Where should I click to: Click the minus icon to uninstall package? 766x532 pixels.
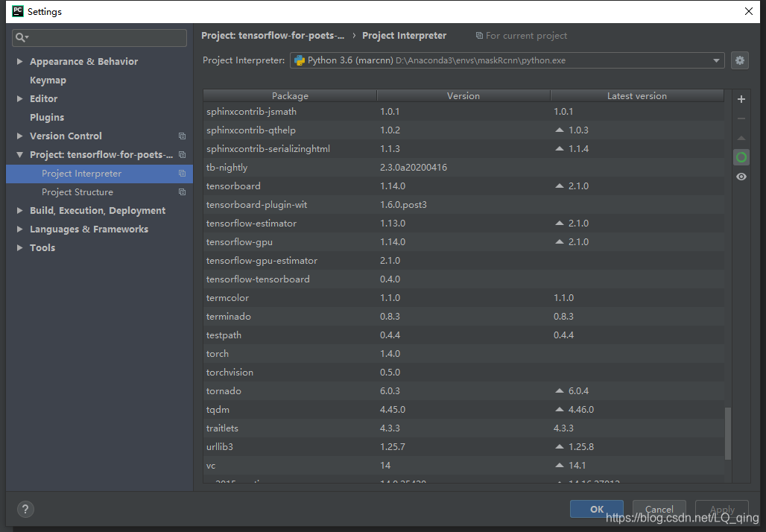coord(741,118)
